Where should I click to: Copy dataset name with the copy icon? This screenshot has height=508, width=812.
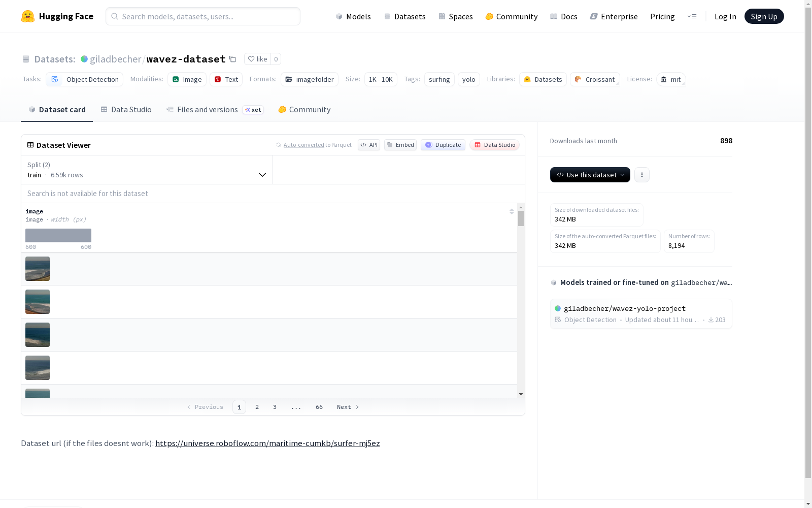coord(232,59)
